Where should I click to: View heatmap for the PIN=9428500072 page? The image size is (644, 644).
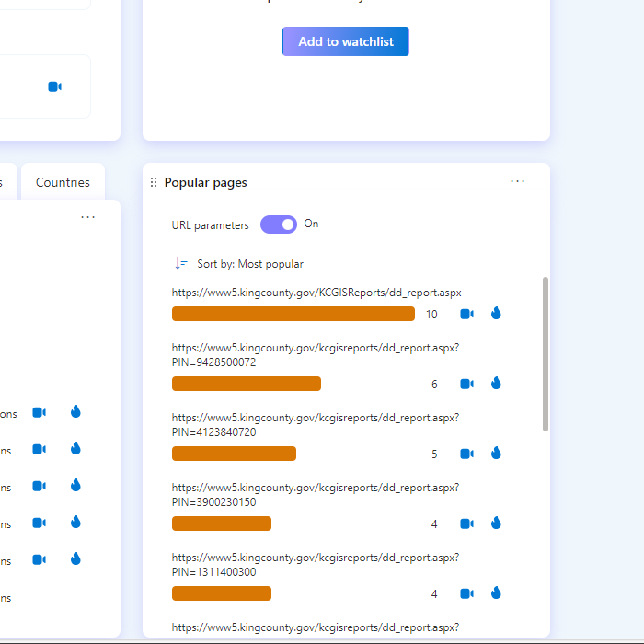[496, 384]
